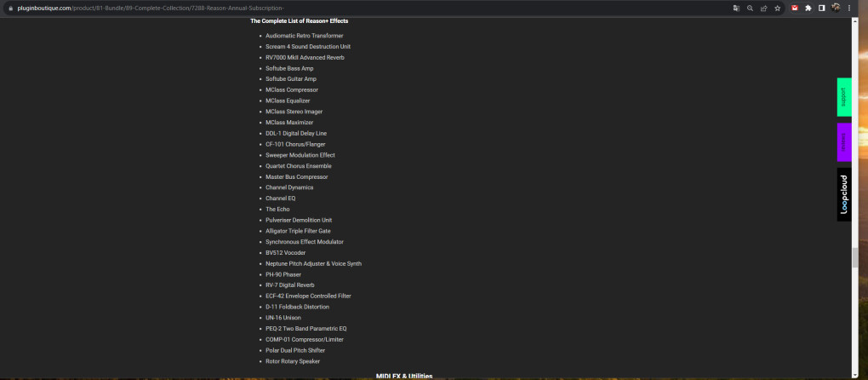Viewport: 868px width, 380px height.
Task: Open the Google Translate page icon
Action: 736,9
